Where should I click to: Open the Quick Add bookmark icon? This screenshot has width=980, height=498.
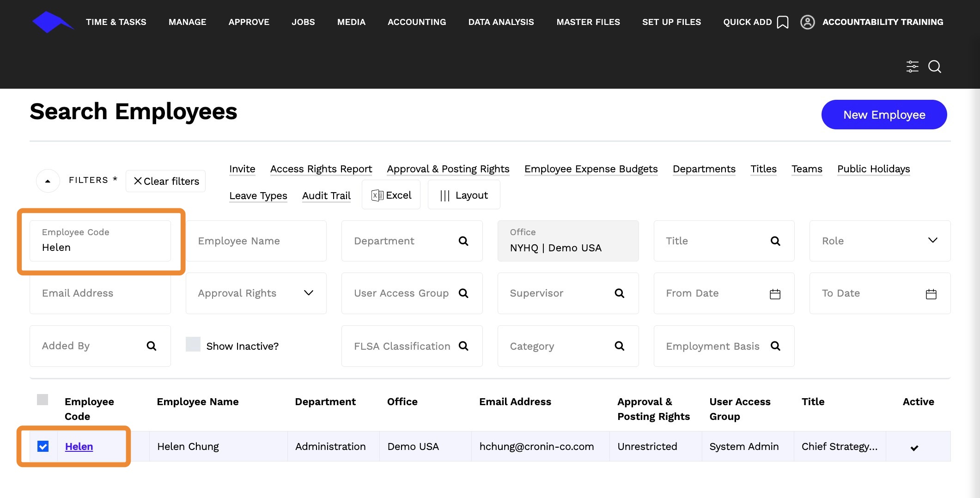[x=783, y=22]
